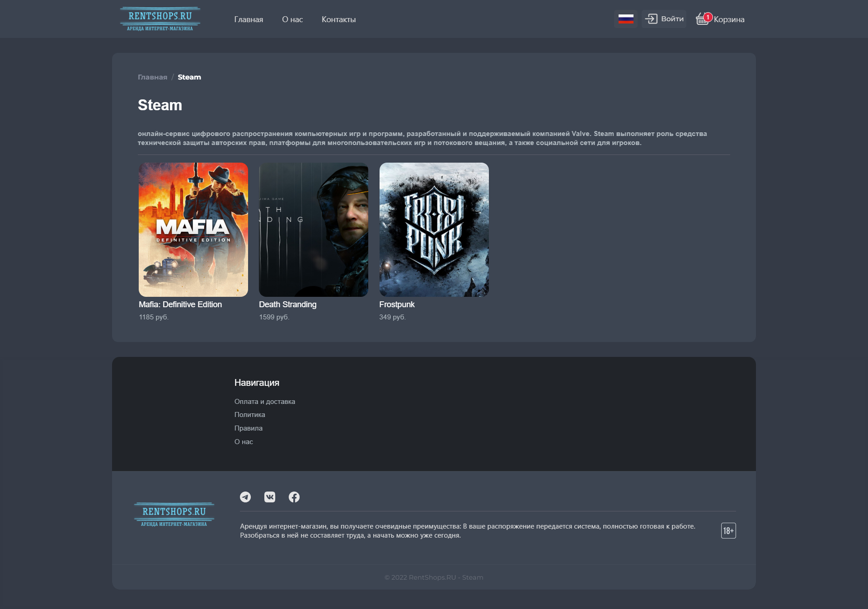
Task: Click the 1599 руб. price
Action: pos(274,317)
